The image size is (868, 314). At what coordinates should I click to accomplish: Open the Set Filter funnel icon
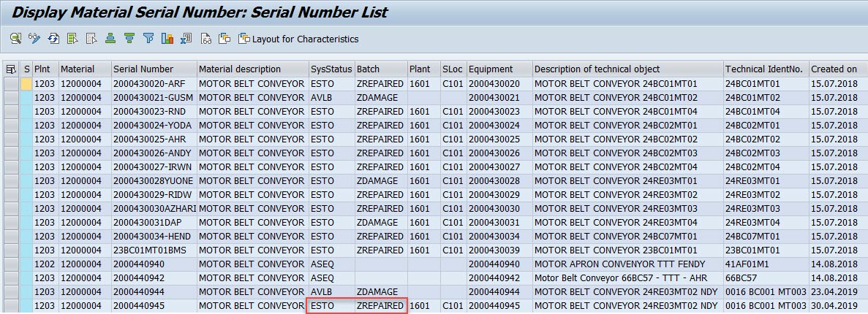(x=148, y=39)
